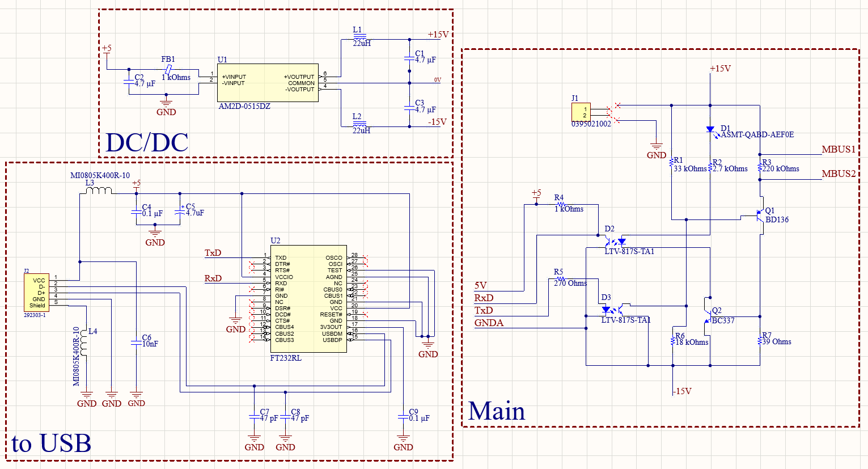Click the "18 kOhms" value text
Screen dimensions: 868x469
coord(692,342)
